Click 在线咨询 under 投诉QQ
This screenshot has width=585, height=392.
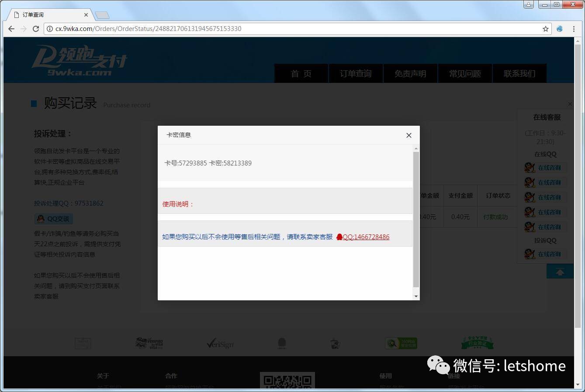click(x=545, y=254)
